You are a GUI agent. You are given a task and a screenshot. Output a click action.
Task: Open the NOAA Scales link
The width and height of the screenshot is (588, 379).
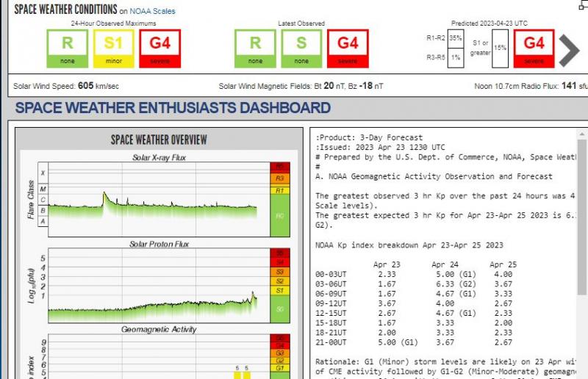pyautogui.click(x=152, y=11)
